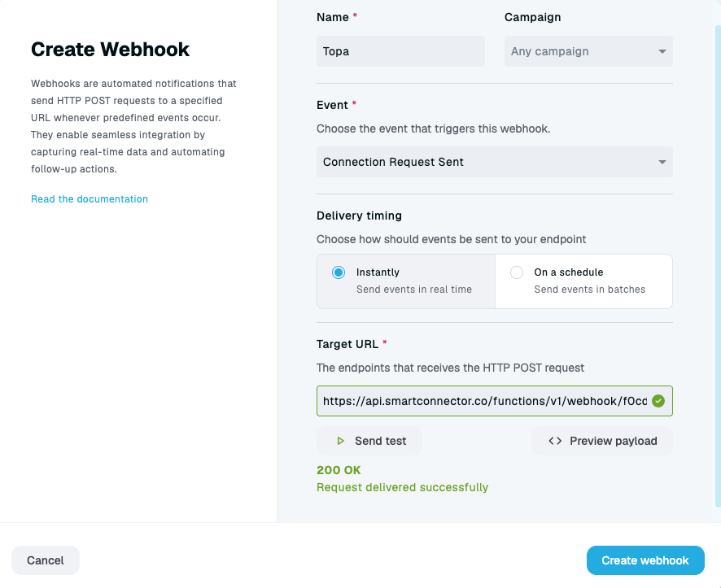This screenshot has width=721, height=588.
Task: Click the vertical scrollbar on the right edge
Action: [718, 267]
